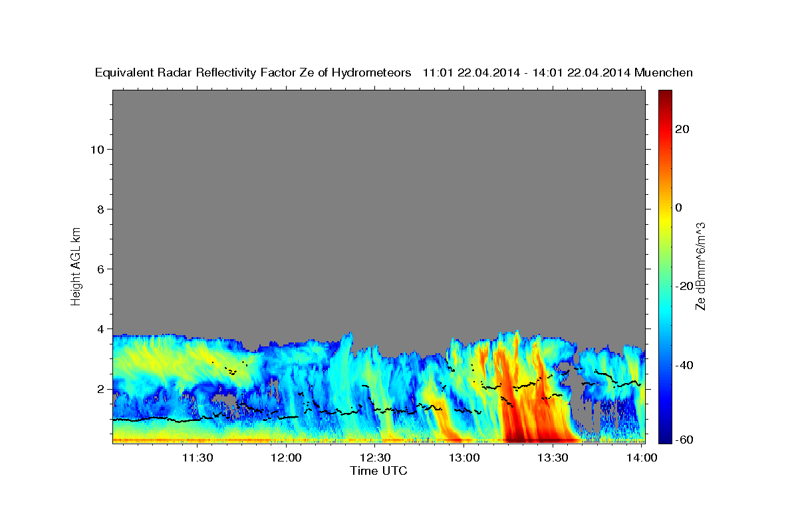Click the '4' height tick label
This screenshot has height=532, width=798.
(101, 329)
